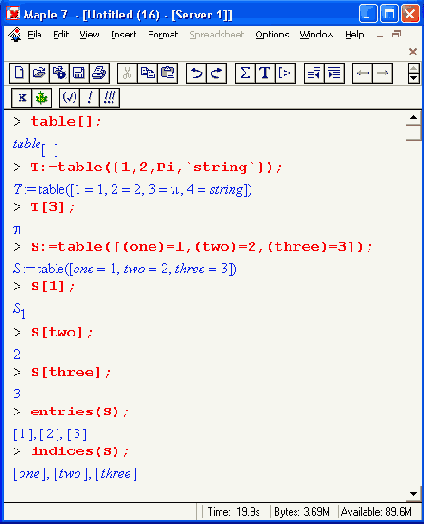
Task: Save worksheet with the floppy disk icon
Action: click(79, 73)
